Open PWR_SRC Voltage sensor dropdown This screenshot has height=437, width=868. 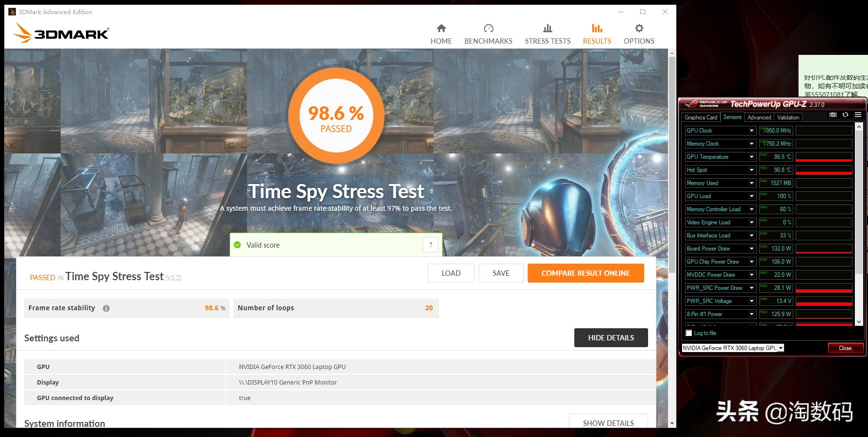pyautogui.click(x=751, y=301)
